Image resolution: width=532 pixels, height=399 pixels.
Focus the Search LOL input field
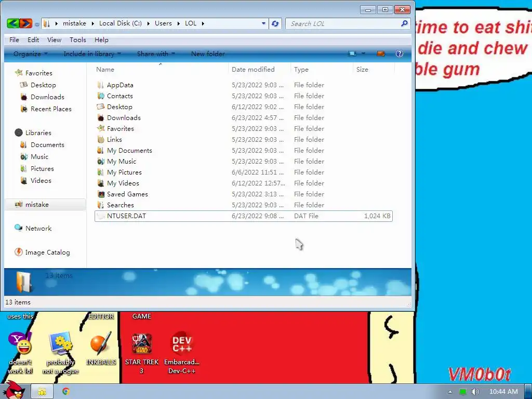344,23
